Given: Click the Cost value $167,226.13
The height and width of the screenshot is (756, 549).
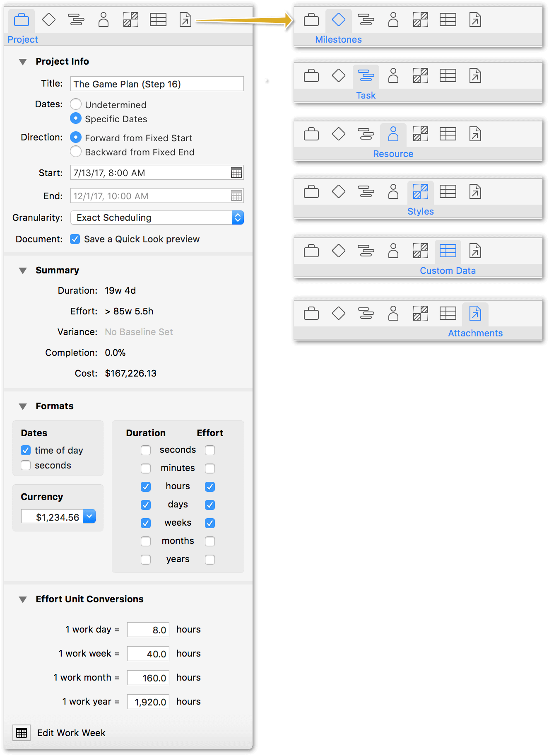Looking at the screenshot, I should pyautogui.click(x=131, y=373).
